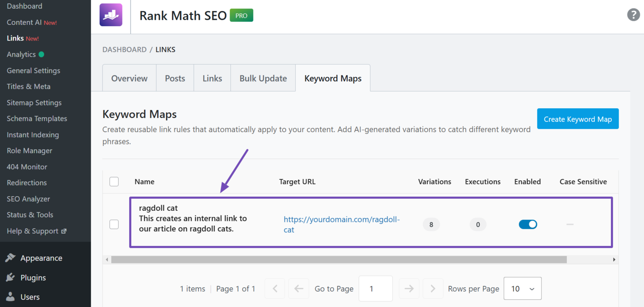
Task: Open the help question mark icon
Action: click(633, 15)
